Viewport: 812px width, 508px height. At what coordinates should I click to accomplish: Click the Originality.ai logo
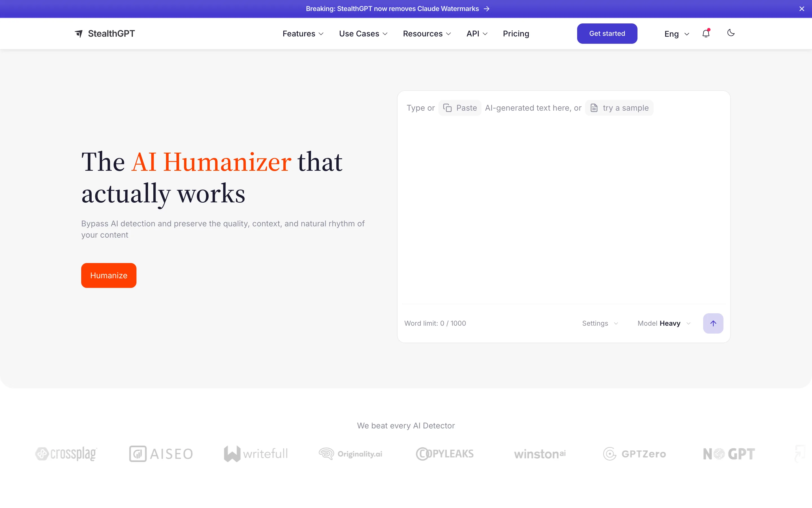pyautogui.click(x=350, y=454)
